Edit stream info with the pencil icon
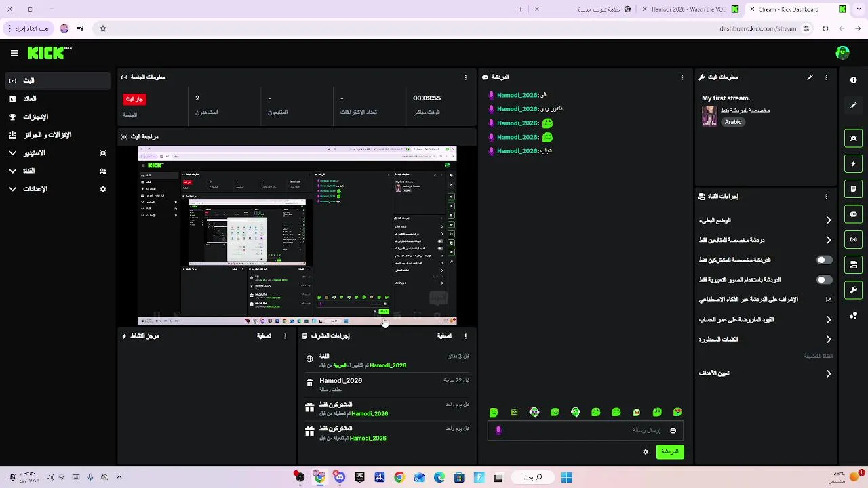 (810, 77)
